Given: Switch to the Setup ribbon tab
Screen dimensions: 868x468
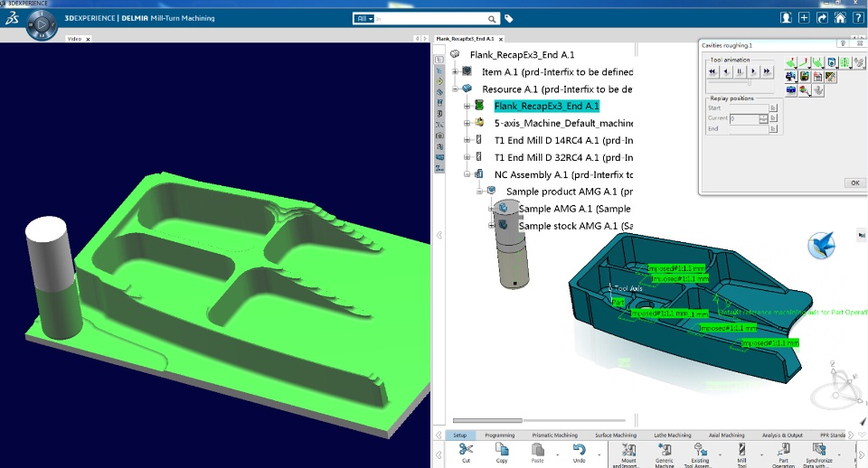Looking at the screenshot, I should click(x=460, y=435).
